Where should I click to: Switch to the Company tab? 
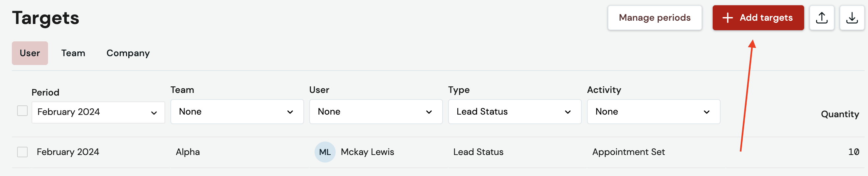pyautogui.click(x=128, y=53)
